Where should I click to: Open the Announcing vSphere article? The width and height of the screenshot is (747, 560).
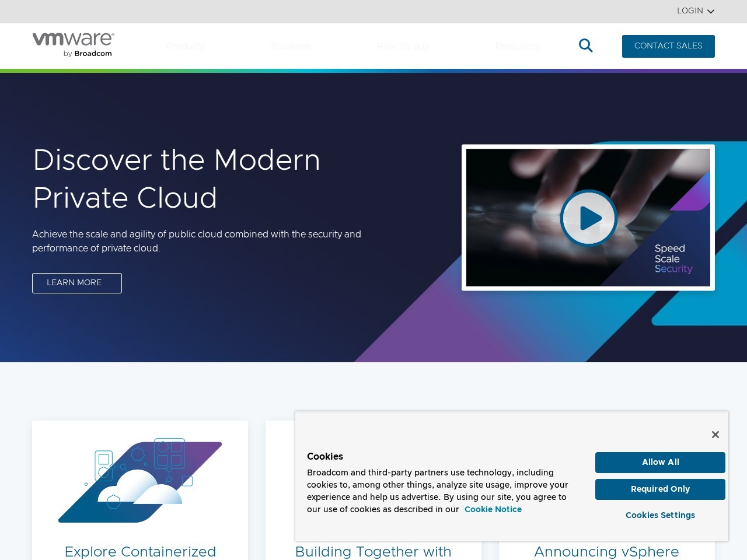[x=606, y=552]
